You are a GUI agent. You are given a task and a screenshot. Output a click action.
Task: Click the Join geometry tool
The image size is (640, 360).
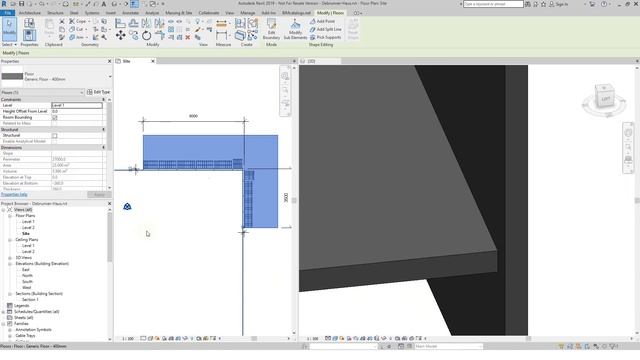coord(77,37)
